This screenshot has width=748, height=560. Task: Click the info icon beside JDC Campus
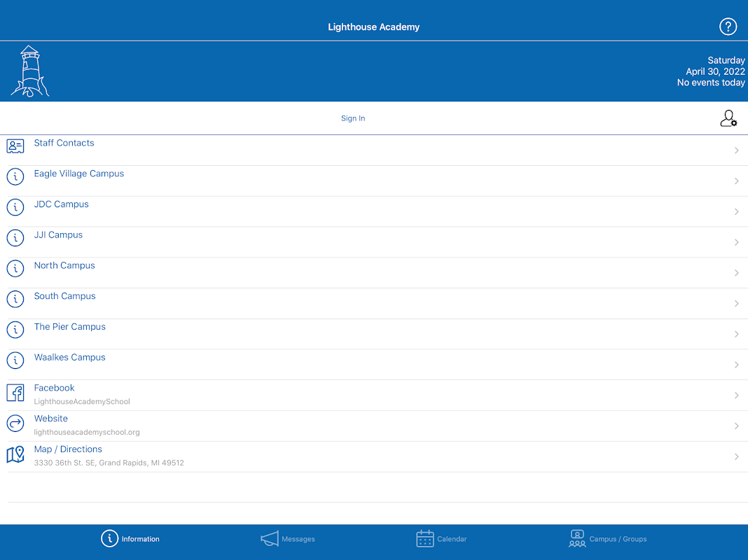point(15,206)
